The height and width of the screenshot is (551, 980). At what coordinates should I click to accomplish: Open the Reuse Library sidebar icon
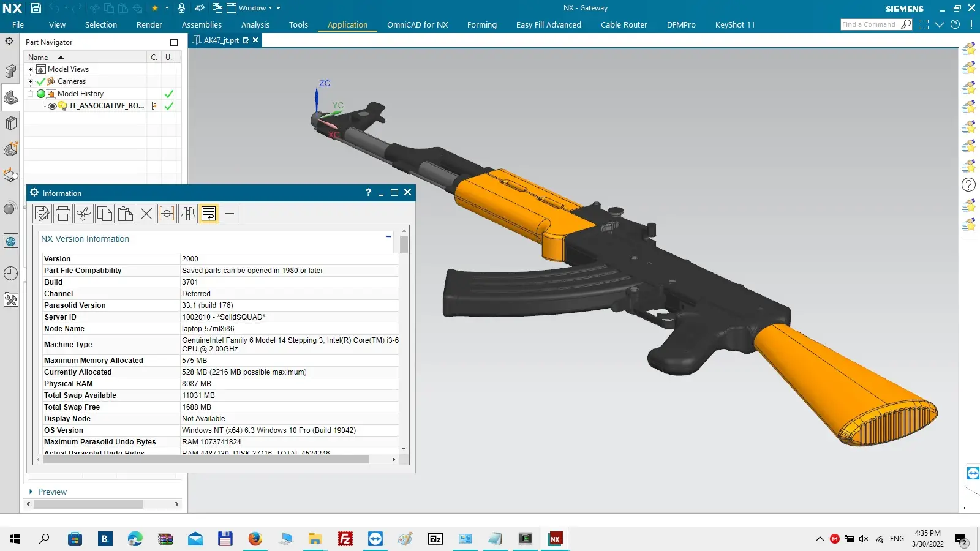point(10,123)
